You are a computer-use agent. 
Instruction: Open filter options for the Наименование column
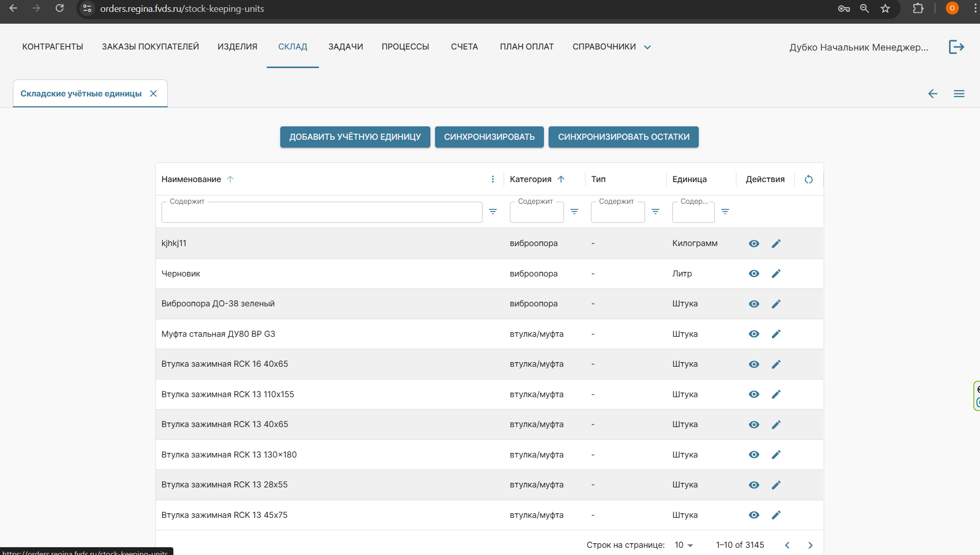pos(493,211)
